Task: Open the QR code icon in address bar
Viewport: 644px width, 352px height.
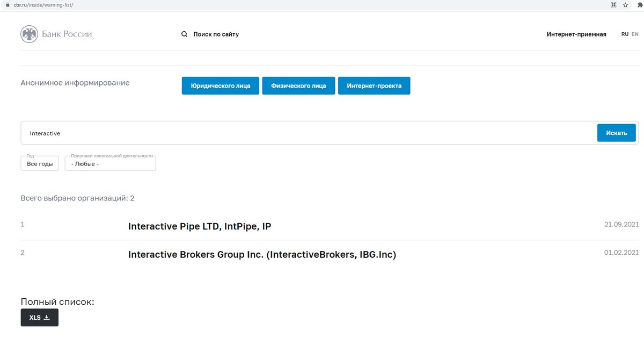Action: 613,5
